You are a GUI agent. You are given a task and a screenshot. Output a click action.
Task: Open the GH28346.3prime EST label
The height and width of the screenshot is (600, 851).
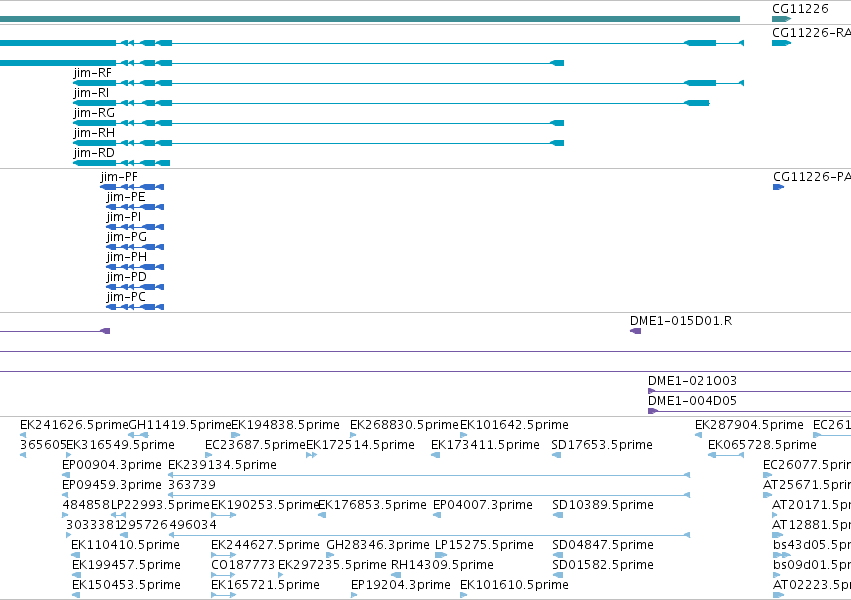click(x=378, y=545)
